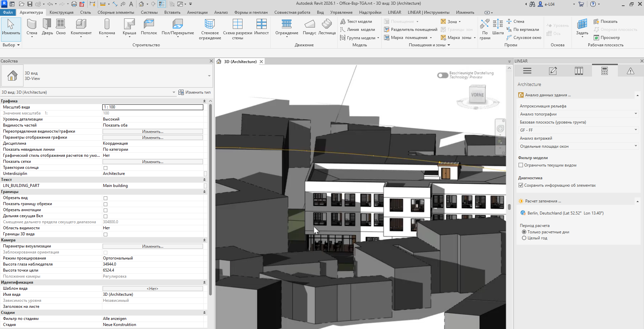The width and height of the screenshot is (644, 329).
Task: Toggle the Beschleunigte Darstellung switch
Action: point(442,75)
